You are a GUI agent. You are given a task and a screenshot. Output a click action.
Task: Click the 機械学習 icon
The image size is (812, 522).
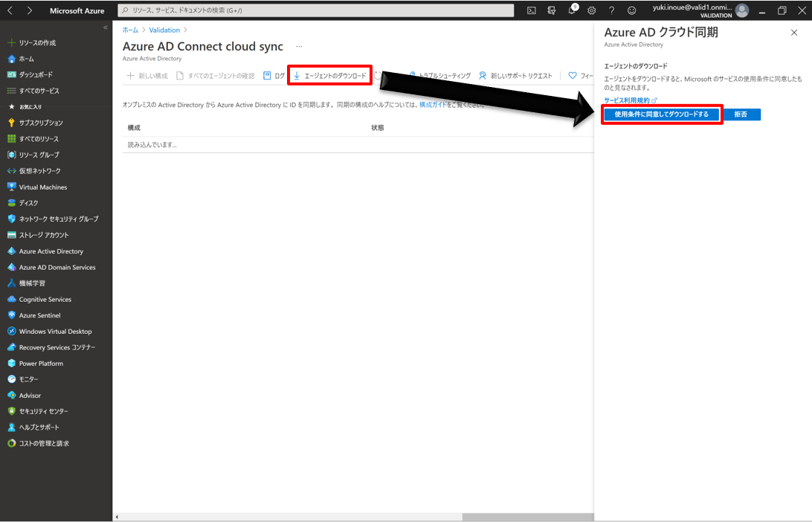pyautogui.click(x=11, y=283)
